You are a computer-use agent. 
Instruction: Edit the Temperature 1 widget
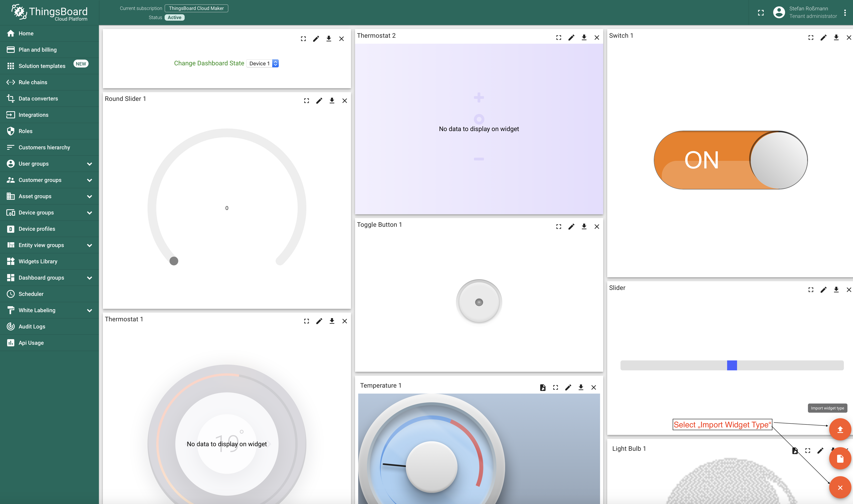coord(568,387)
